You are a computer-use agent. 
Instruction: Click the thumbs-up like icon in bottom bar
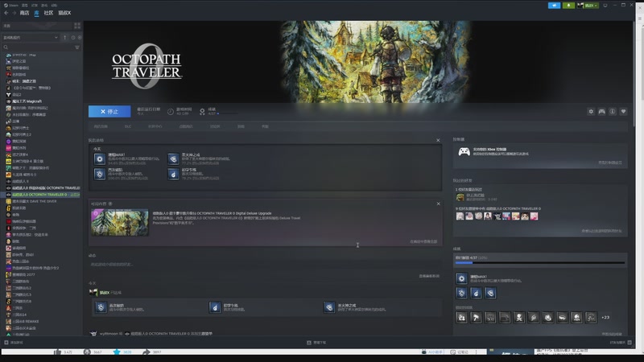[x=57, y=352]
